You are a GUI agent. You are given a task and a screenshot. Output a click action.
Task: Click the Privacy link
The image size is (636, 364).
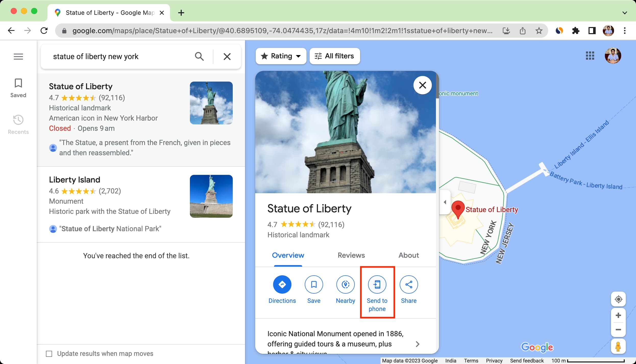coord(494,361)
